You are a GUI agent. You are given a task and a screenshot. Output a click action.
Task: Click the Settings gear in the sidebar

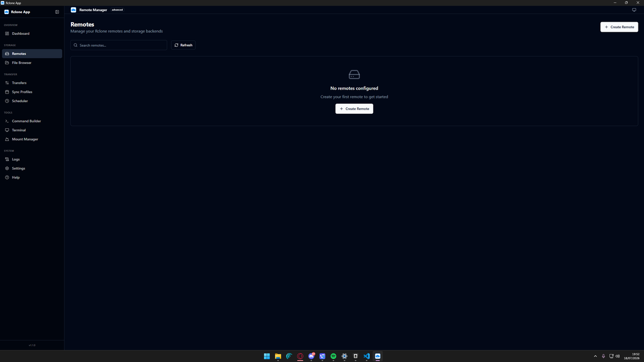point(7,168)
